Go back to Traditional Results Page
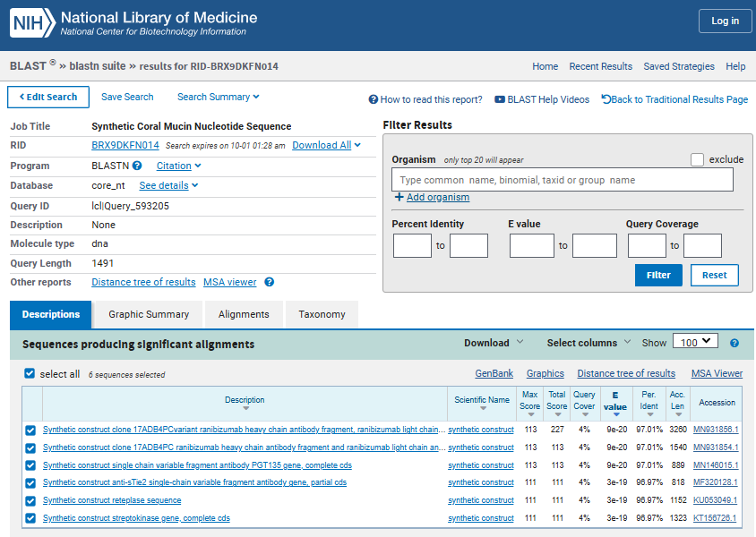 click(x=674, y=99)
